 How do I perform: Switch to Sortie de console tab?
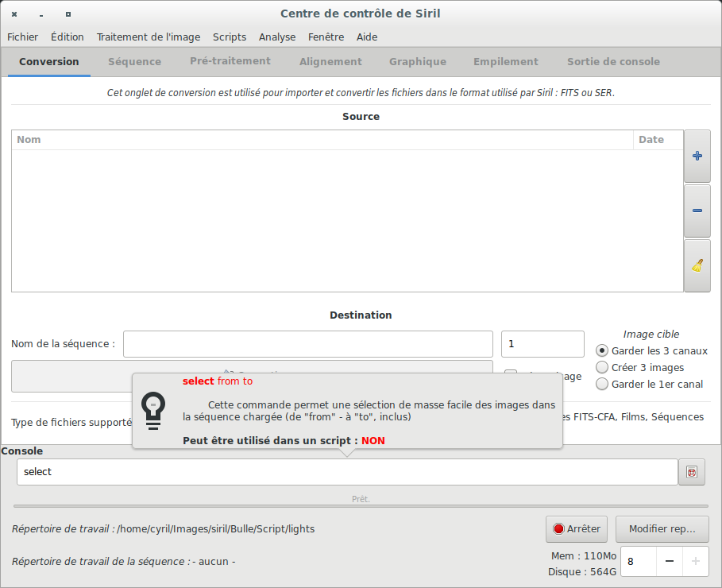[613, 62]
